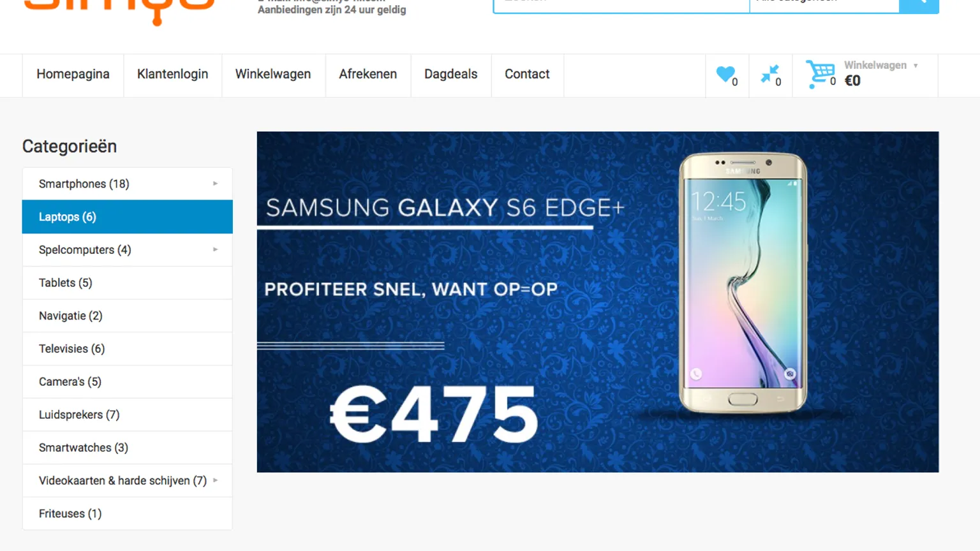The height and width of the screenshot is (551, 980).
Task: Select the Afrekenen navigation item
Action: click(x=367, y=75)
